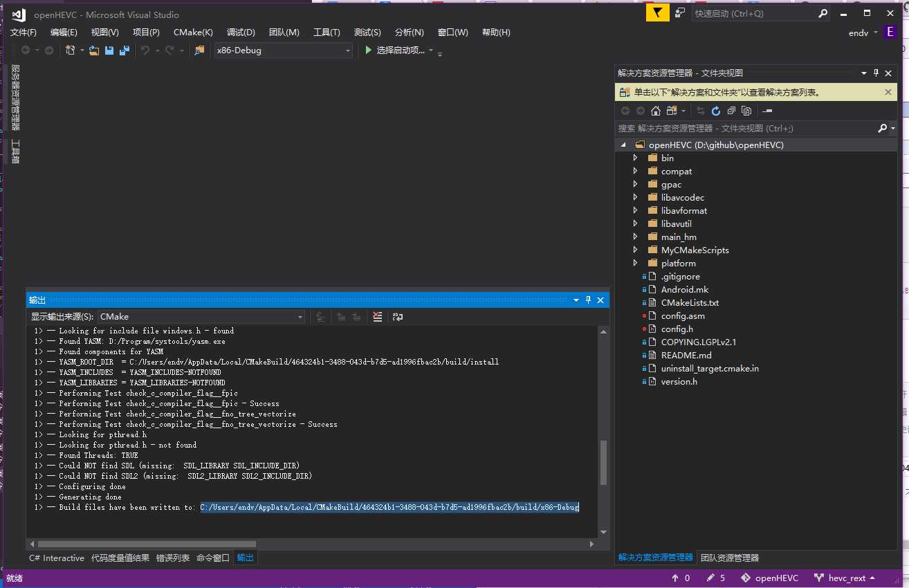
Task: Click the Home icon in Solution Explorer
Action: [x=655, y=111]
